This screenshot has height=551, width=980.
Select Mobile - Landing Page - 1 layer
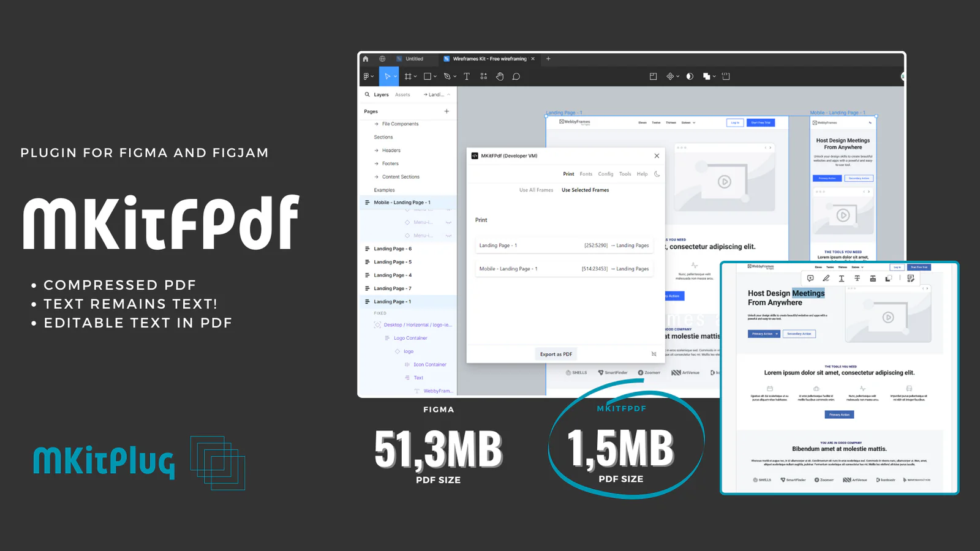[407, 203]
